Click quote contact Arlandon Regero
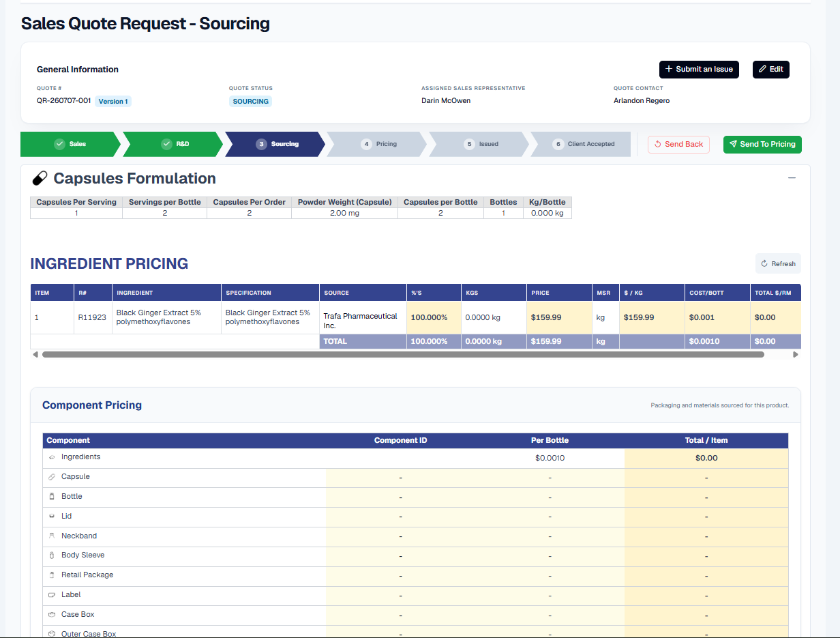The image size is (840, 638). [x=642, y=100]
